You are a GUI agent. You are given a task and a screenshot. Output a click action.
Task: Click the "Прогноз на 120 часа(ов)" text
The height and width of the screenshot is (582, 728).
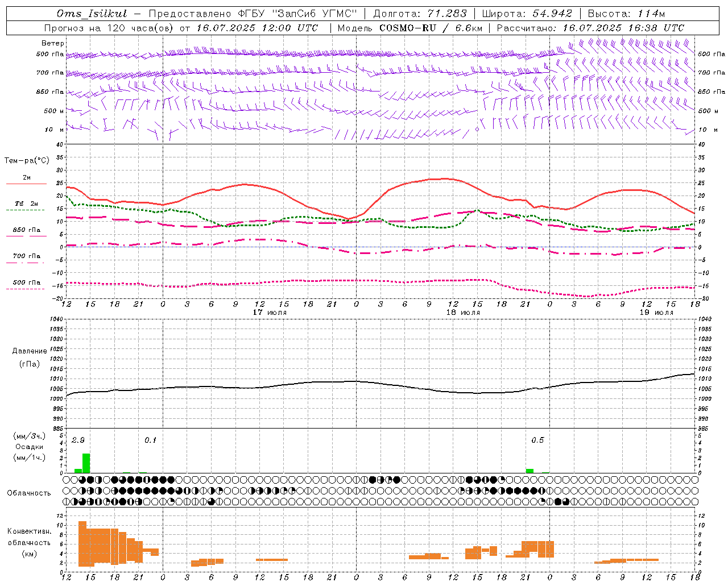click(x=110, y=28)
